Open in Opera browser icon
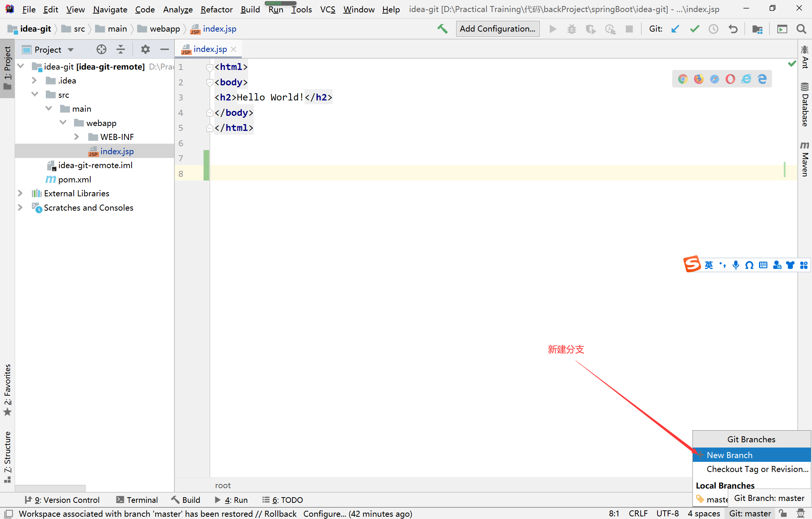The width and height of the screenshot is (812, 519). (730, 79)
